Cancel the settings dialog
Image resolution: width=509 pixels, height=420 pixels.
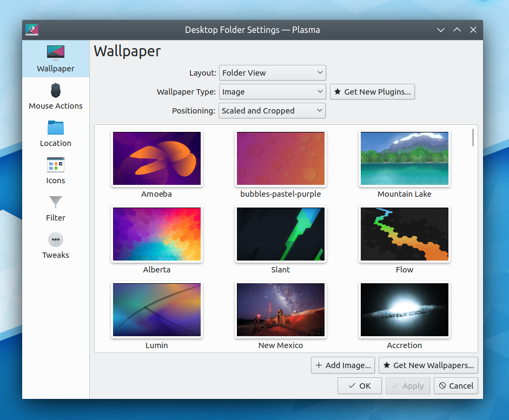(x=456, y=385)
